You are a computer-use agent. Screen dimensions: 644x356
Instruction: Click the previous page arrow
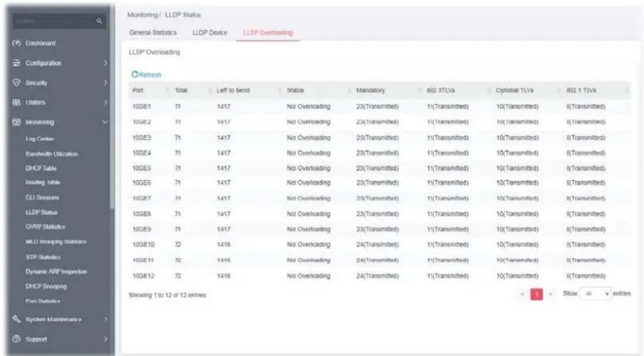coord(522,294)
